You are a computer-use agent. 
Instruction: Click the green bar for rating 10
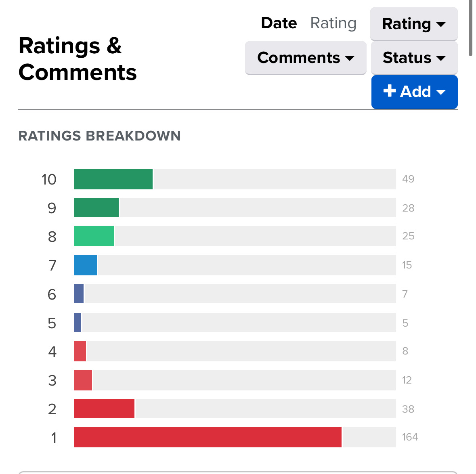point(113,179)
